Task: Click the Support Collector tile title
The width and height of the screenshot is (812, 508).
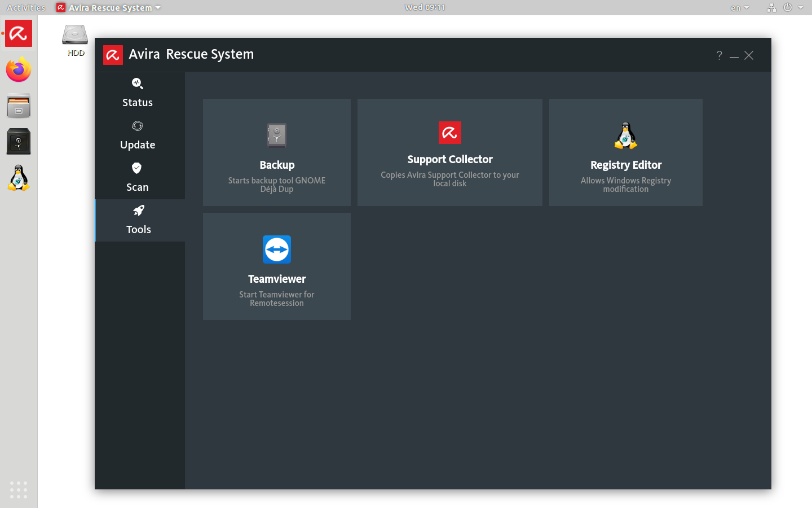Action: 450,159
